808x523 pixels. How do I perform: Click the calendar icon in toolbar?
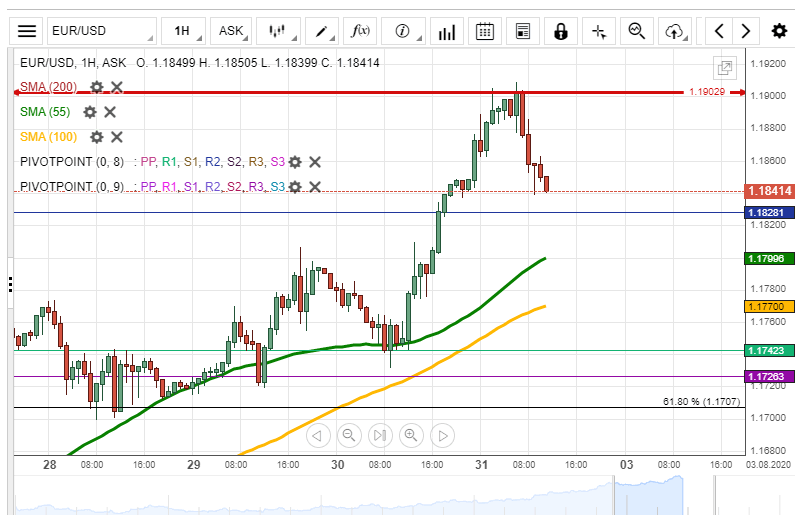point(485,31)
